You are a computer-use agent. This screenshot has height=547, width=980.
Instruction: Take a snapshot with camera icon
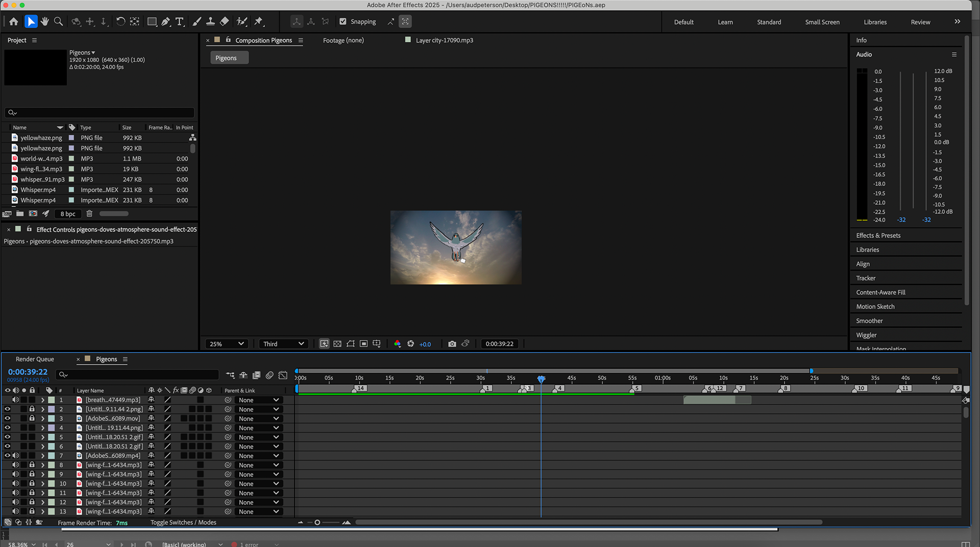pyautogui.click(x=452, y=344)
